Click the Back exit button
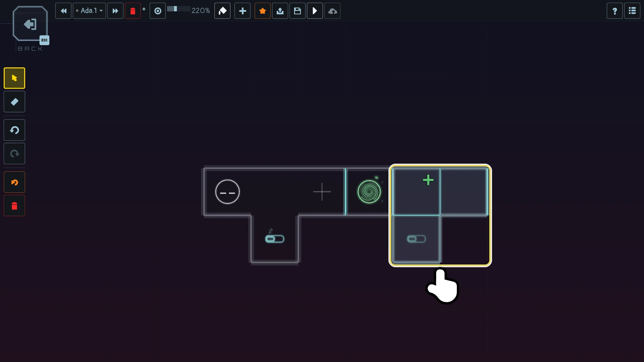This screenshot has width=644, height=362. (30, 24)
